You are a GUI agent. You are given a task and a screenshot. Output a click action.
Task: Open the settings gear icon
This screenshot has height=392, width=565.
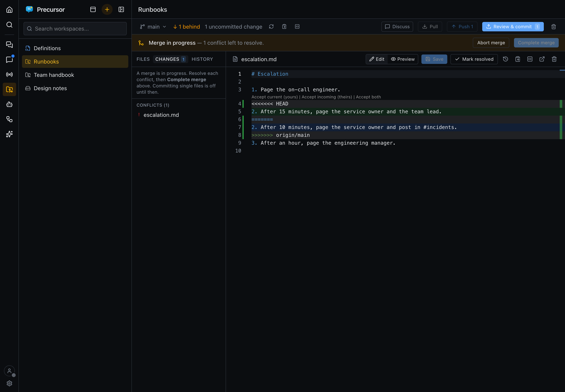click(9, 383)
